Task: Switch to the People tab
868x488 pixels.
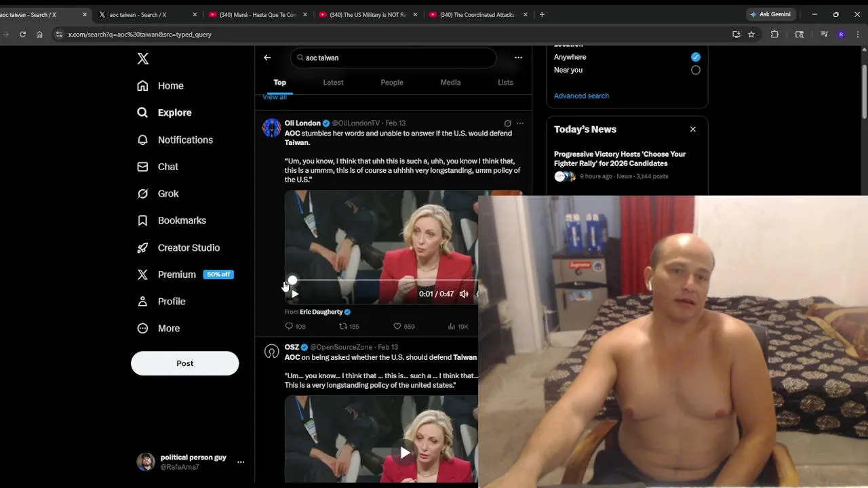Action: tap(392, 83)
